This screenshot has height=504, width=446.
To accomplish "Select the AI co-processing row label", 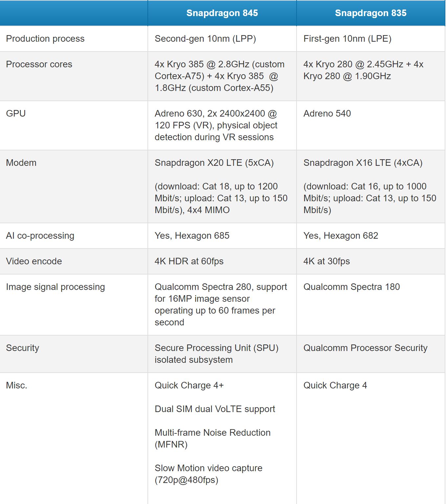I will pyautogui.click(x=40, y=236).
